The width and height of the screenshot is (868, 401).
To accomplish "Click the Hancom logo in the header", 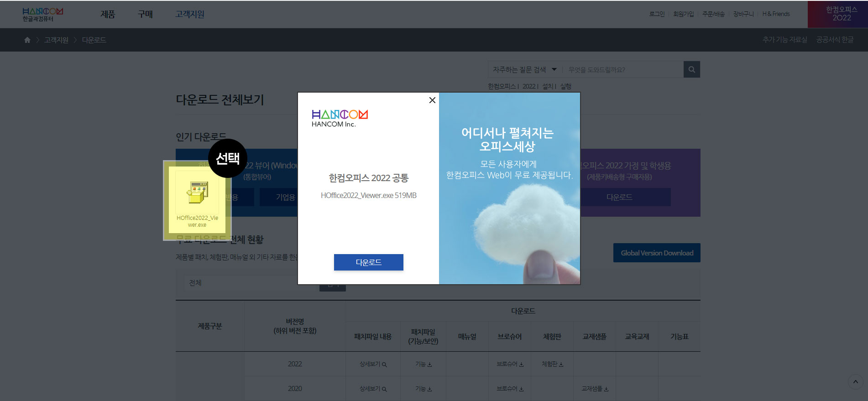I will [43, 14].
